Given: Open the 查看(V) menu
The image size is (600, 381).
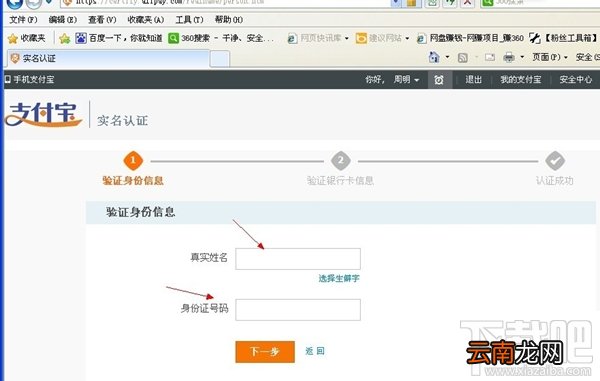Looking at the screenshot, I should 102,20.
